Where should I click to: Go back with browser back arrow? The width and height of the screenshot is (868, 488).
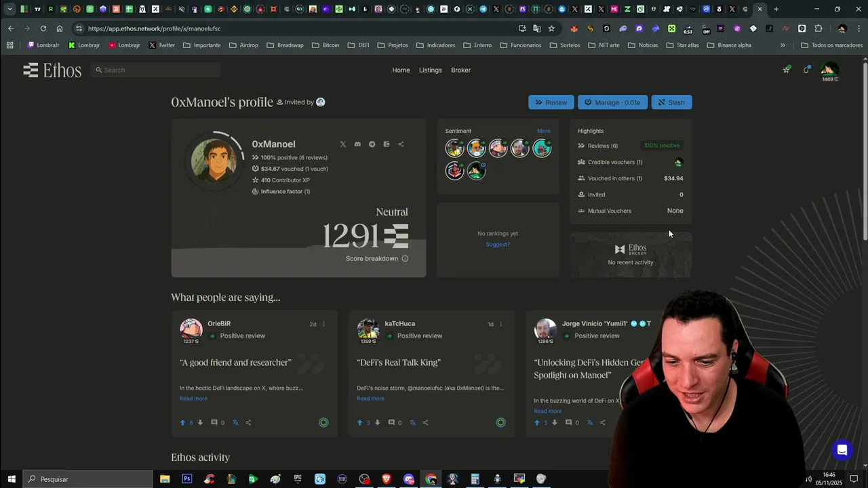coord(10,28)
